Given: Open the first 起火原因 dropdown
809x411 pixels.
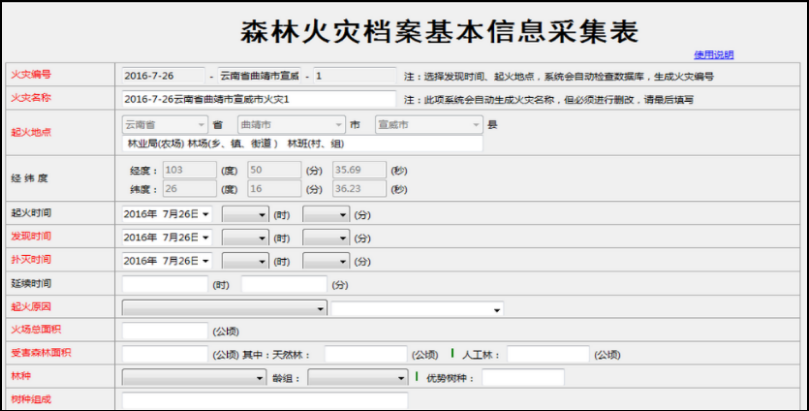Looking at the screenshot, I should 224,308.
